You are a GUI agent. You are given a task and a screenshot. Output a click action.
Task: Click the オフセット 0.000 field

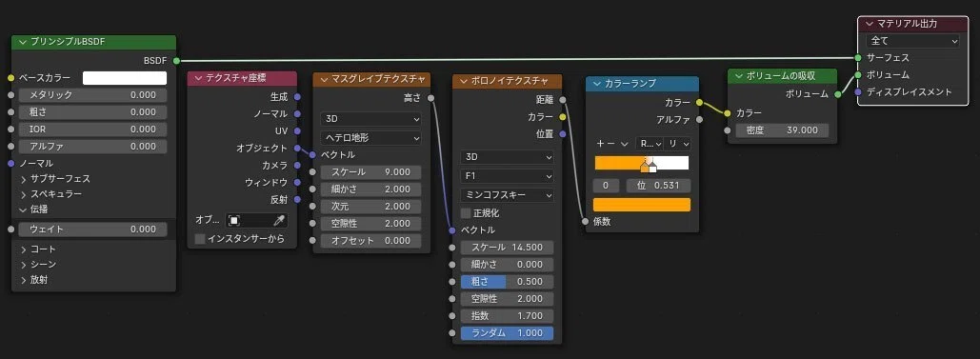click(x=370, y=240)
